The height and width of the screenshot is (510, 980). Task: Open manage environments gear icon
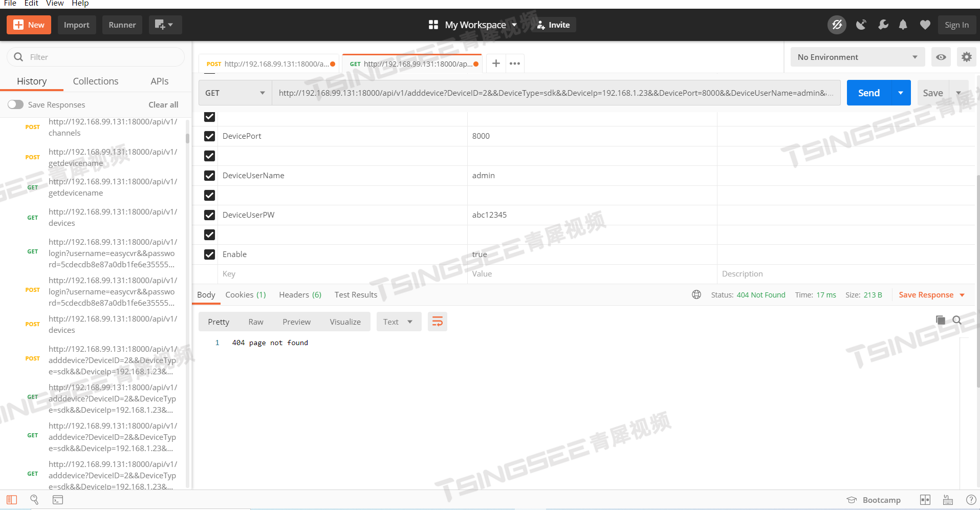click(x=966, y=57)
